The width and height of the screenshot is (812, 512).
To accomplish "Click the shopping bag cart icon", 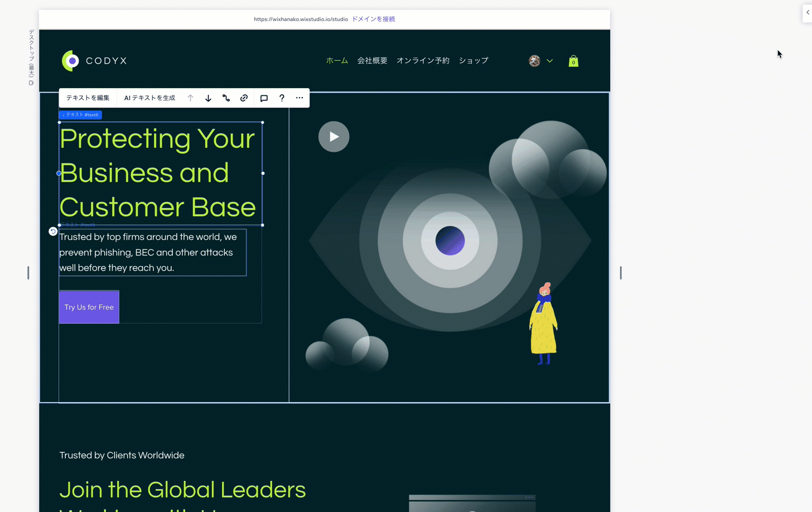I will click(573, 61).
